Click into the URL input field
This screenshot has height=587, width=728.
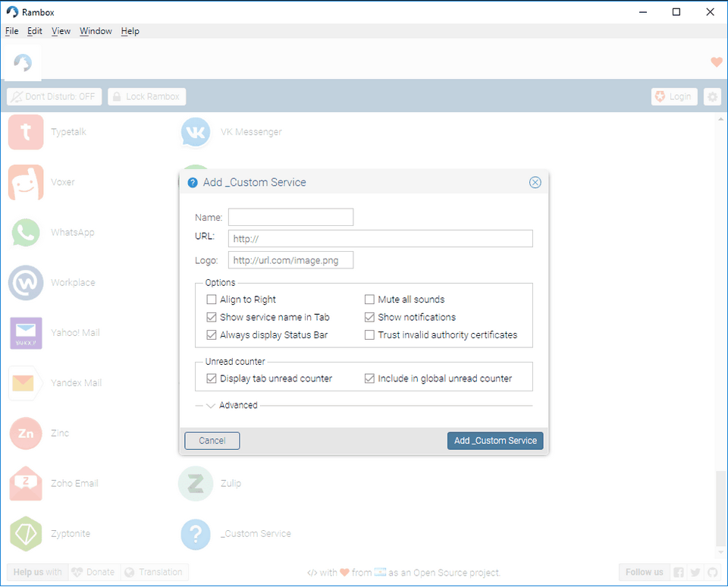click(380, 239)
